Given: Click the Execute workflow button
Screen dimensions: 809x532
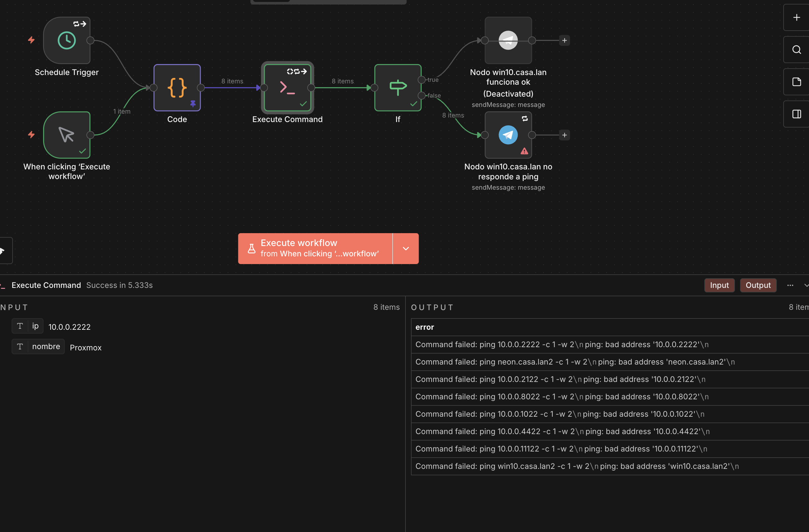Looking at the screenshot, I should pyautogui.click(x=315, y=249).
